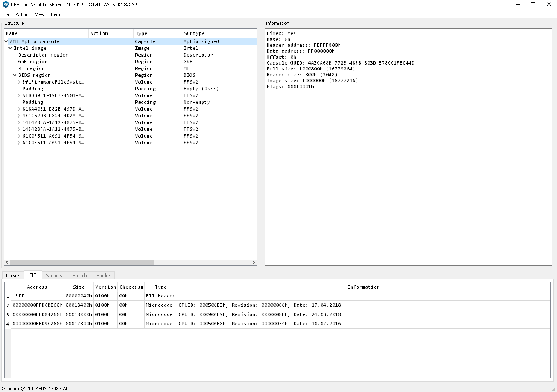Collapse the BIOS region node
The height and width of the screenshot is (392, 557).
coord(15,75)
